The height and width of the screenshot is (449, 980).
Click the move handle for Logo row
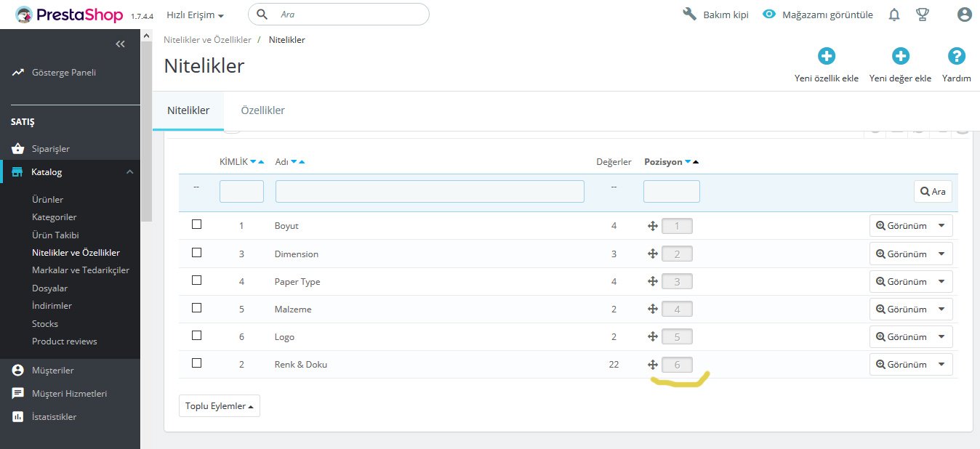(653, 336)
